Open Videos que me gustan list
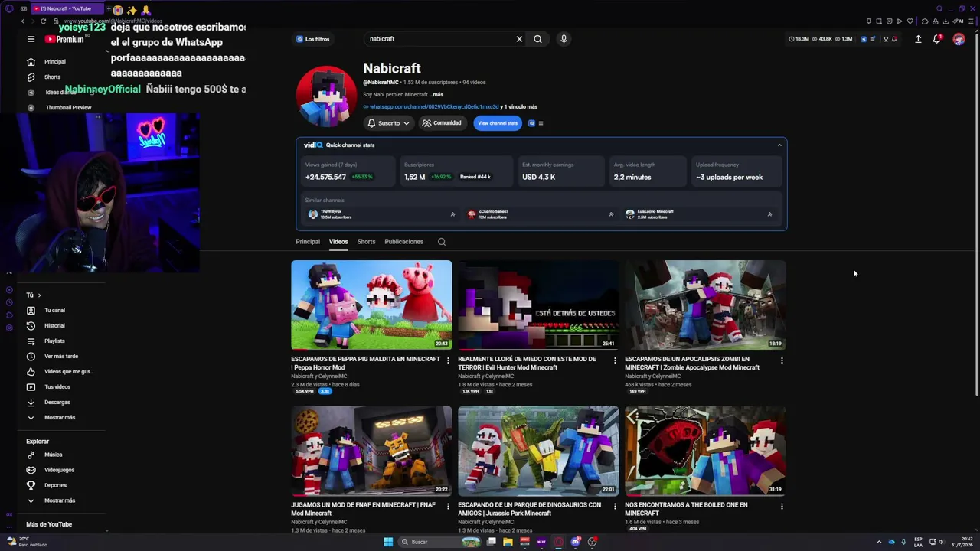Viewport: 980px width, 551px height. (69, 371)
